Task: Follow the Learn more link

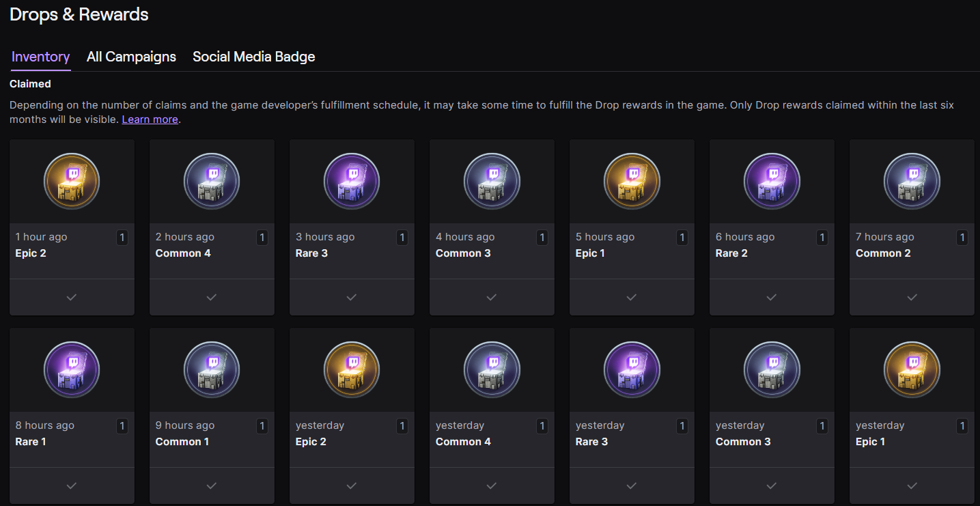Action: pos(150,120)
